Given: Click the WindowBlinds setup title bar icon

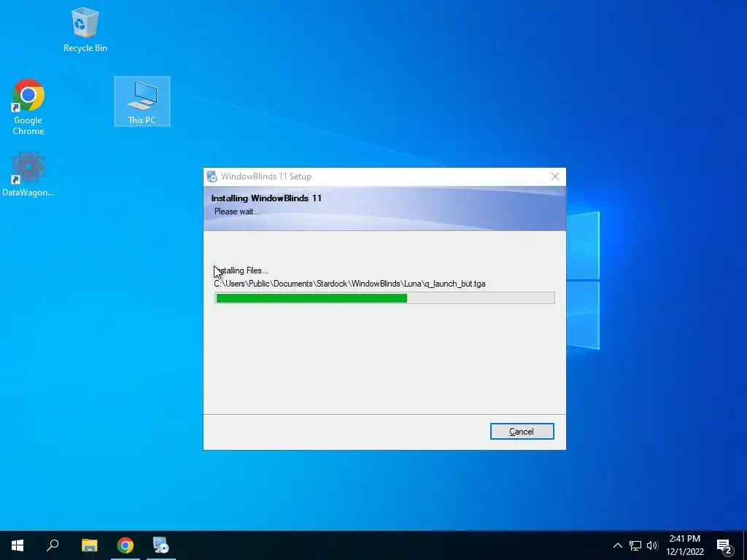Looking at the screenshot, I should [212, 176].
